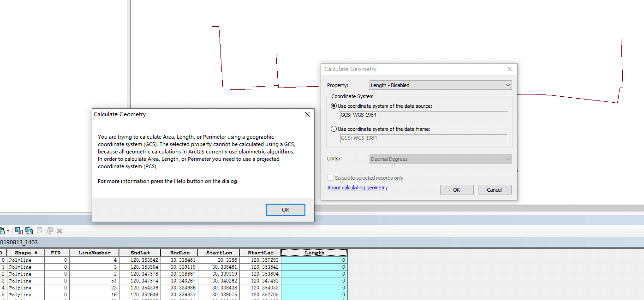The width and height of the screenshot is (644, 300).
Task: Click the Table Options dropdown arrow
Action: 8,231
